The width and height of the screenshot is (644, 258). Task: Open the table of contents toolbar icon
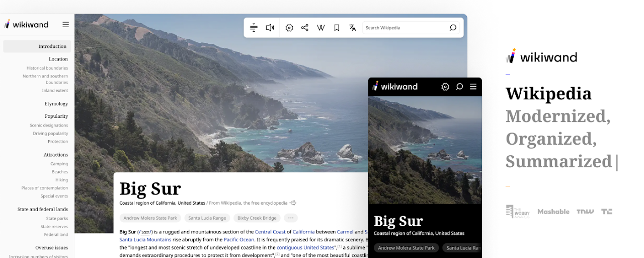254,28
